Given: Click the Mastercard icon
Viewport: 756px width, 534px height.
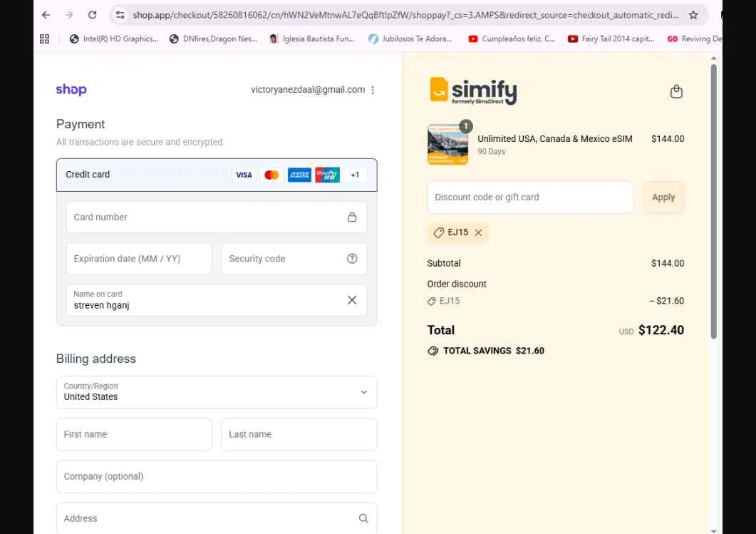Looking at the screenshot, I should (271, 175).
